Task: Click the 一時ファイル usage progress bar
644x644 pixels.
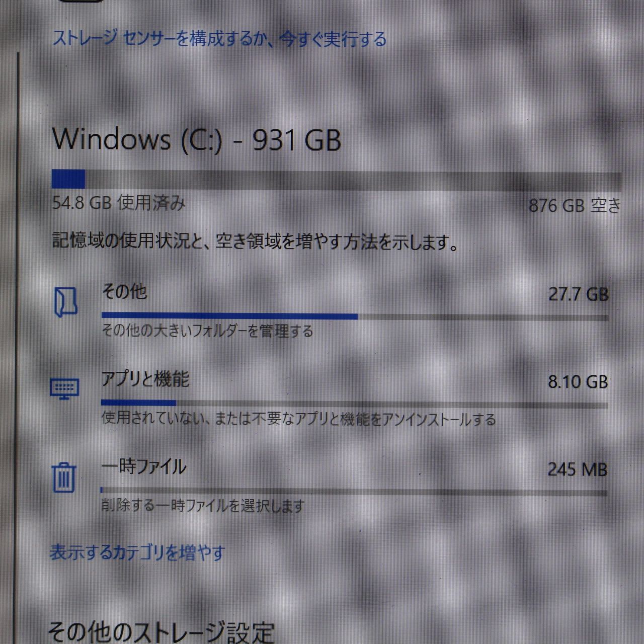Action: point(354,491)
